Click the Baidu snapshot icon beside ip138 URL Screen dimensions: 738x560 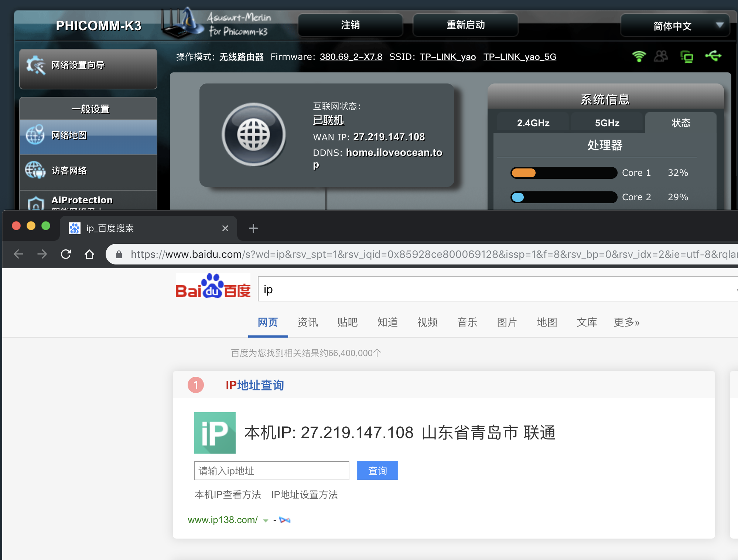pos(285,520)
